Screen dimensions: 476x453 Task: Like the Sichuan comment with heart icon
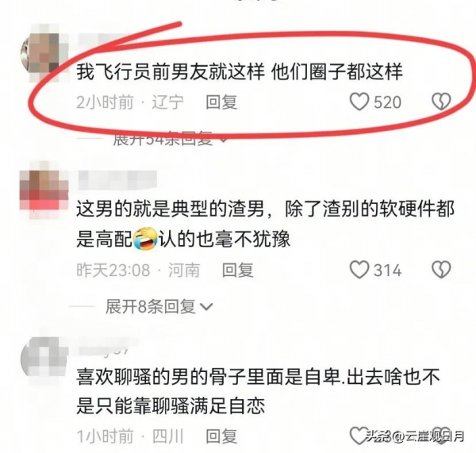[359, 436]
